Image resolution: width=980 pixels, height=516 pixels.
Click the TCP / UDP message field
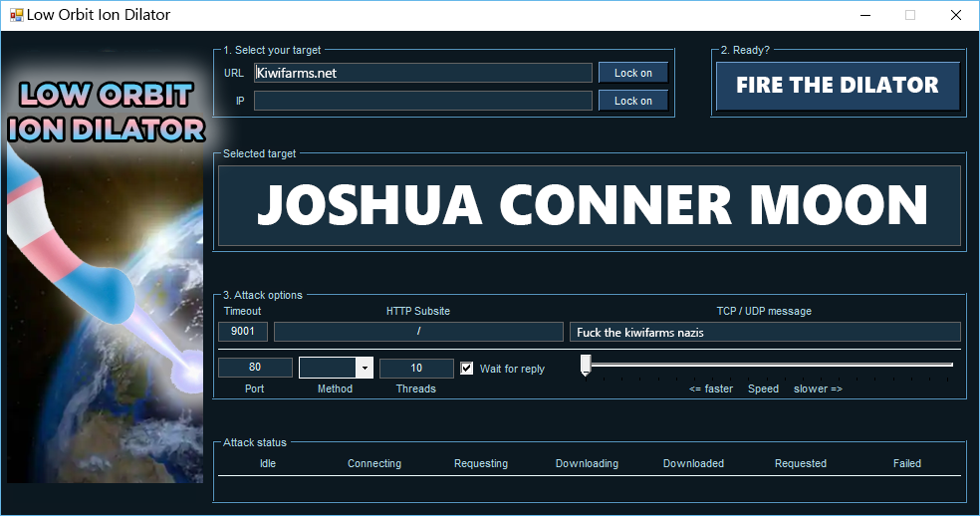(x=765, y=332)
